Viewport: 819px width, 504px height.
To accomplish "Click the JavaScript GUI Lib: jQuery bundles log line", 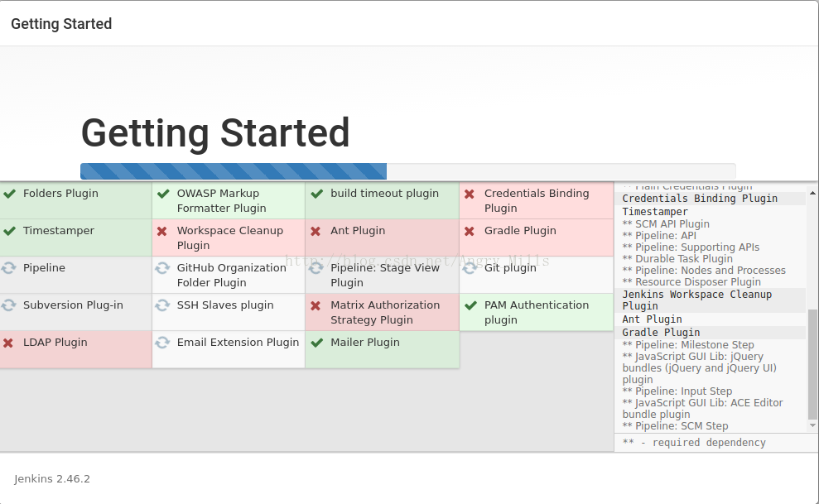I will [x=700, y=367].
